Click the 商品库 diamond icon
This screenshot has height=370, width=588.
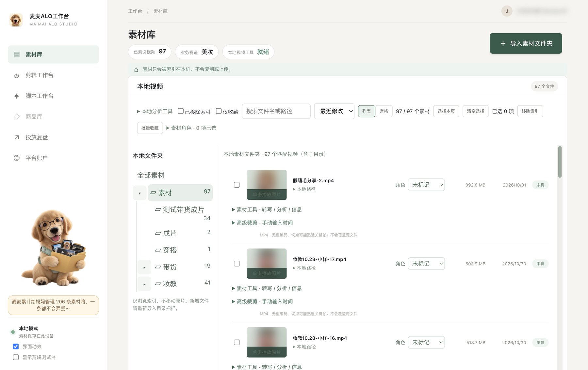pos(17,116)
